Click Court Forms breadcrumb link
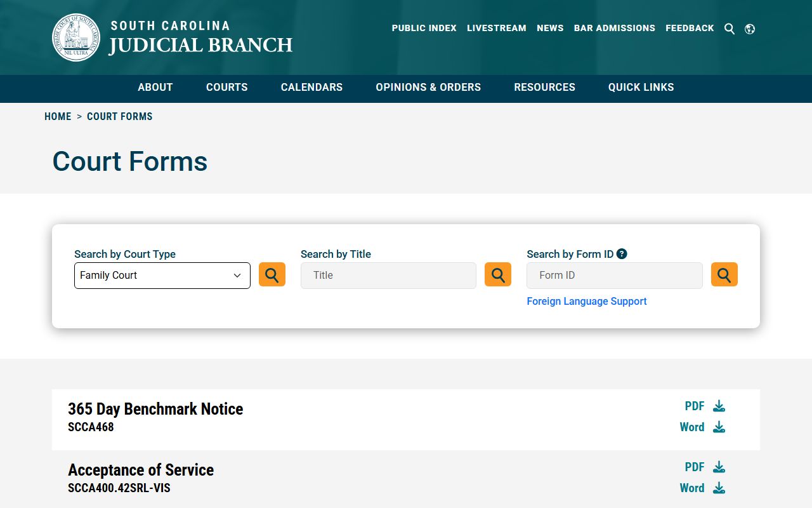The width and height of the screenshot is (812, 508). pyautogui.click(x=120, y=117)
